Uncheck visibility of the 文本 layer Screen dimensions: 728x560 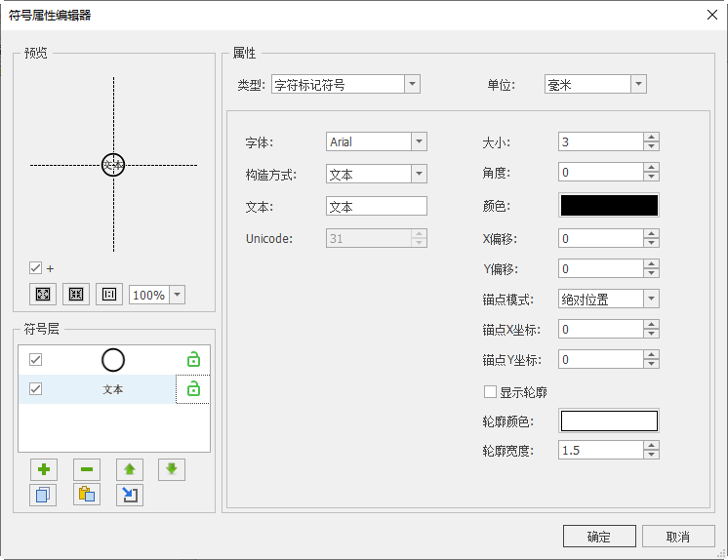[36, 389]
